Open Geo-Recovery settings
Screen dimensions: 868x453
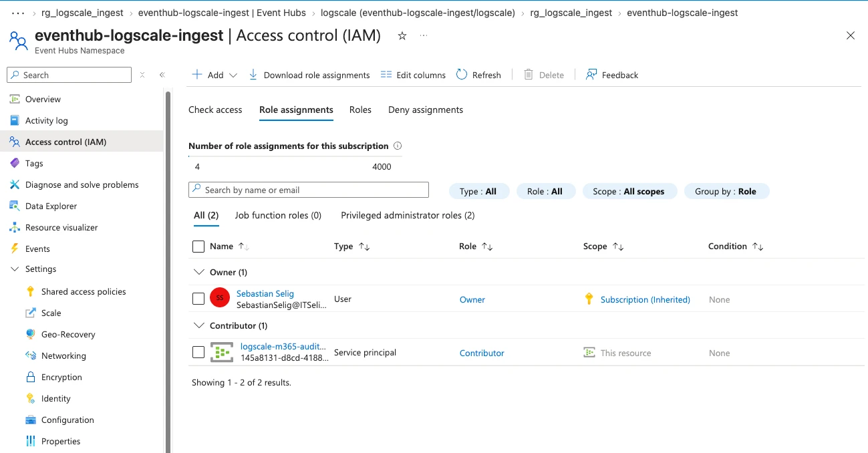click(x=68, y=334)
